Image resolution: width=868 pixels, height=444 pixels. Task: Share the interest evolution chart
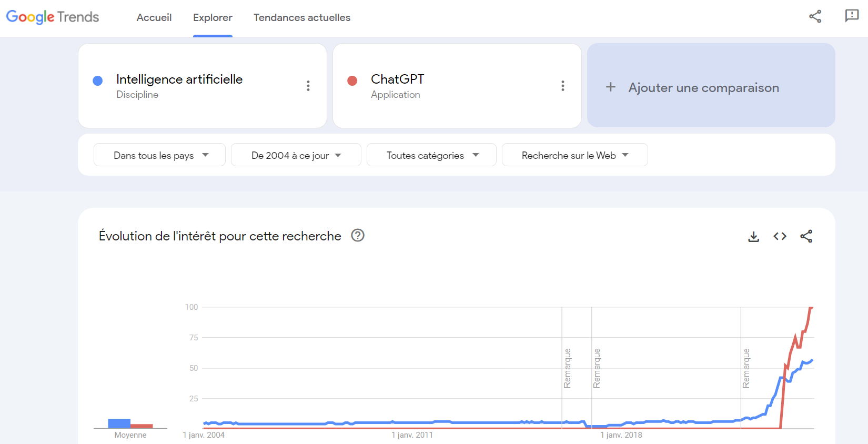click(806, 236)
